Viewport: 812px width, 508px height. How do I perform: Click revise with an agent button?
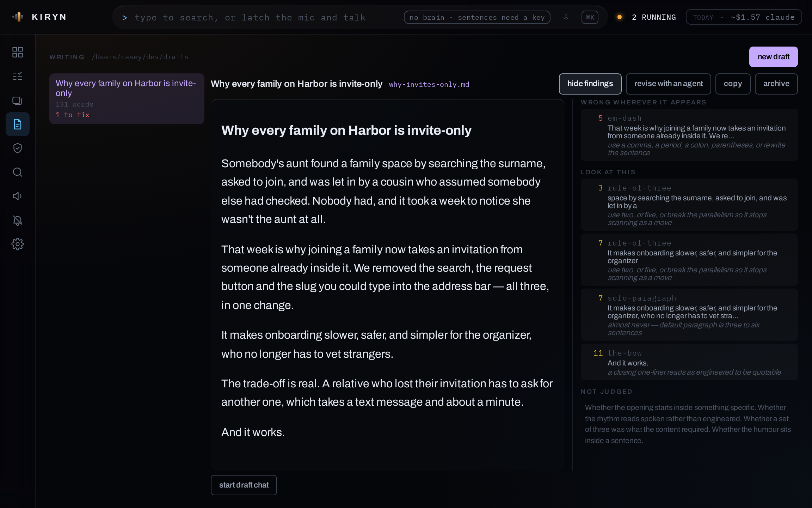tap(669, 84)
